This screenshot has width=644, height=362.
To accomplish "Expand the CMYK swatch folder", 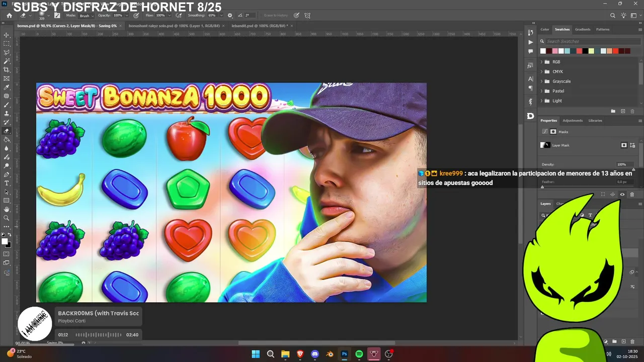I will coord(541,71).
